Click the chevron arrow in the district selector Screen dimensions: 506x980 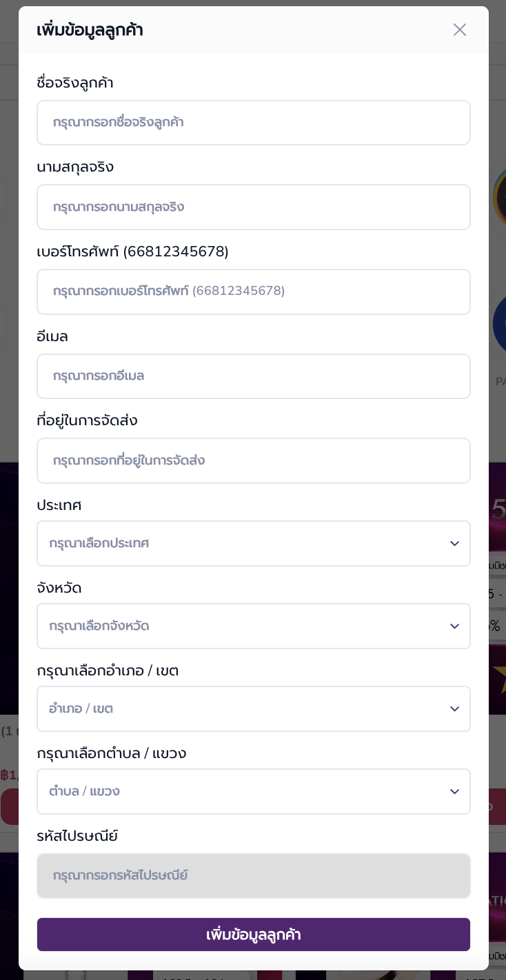point(454,709)
